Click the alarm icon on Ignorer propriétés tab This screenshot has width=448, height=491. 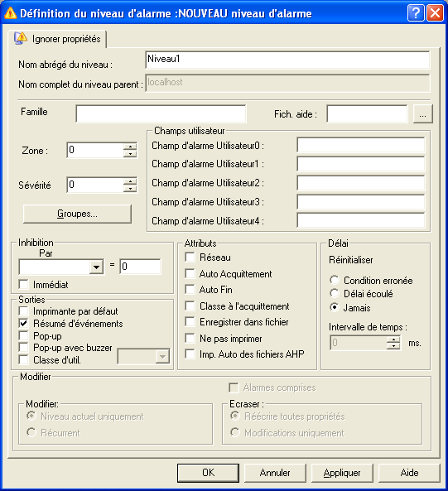click(x=21, y=39)
